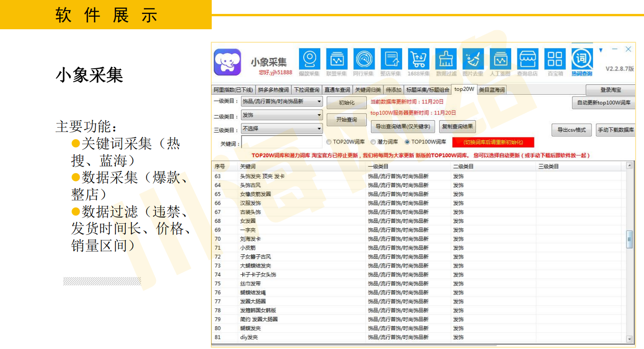Click the 三级类目 column header
The width and height of the screenshot is (644, 349).
click(x=579, y=166)
